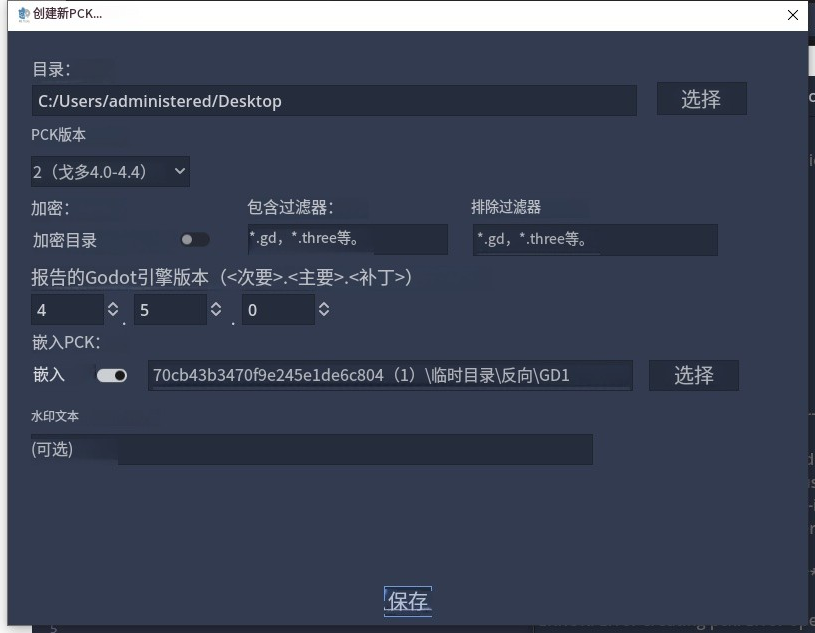Click the app icon in title bar
Screen dimensions: 815x633
tap(24, 15)
